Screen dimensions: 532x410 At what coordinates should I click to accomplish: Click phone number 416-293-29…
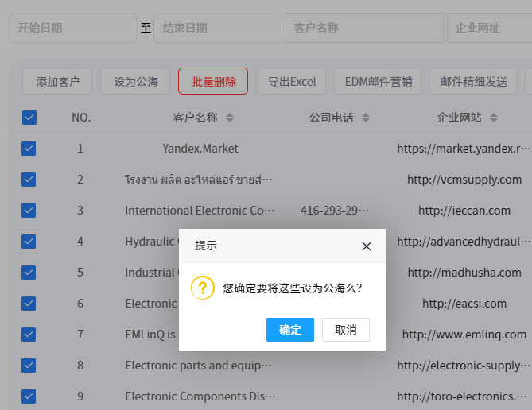[335, 211]
